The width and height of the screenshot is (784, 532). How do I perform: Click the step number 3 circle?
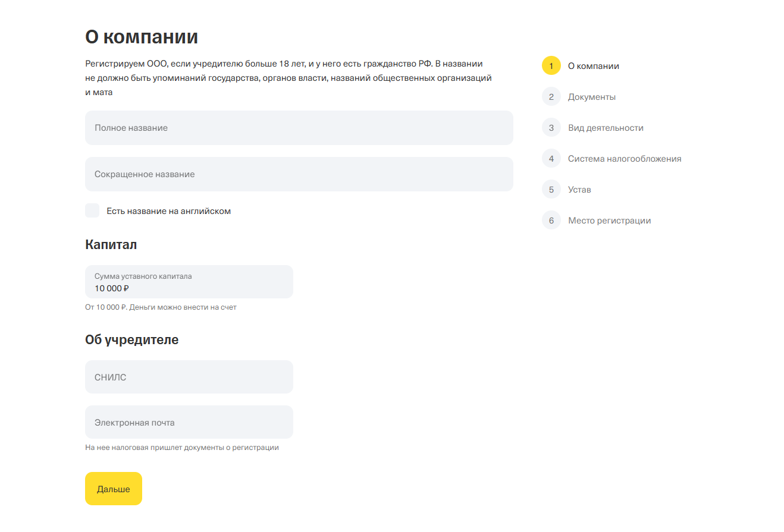click(551, 127)
